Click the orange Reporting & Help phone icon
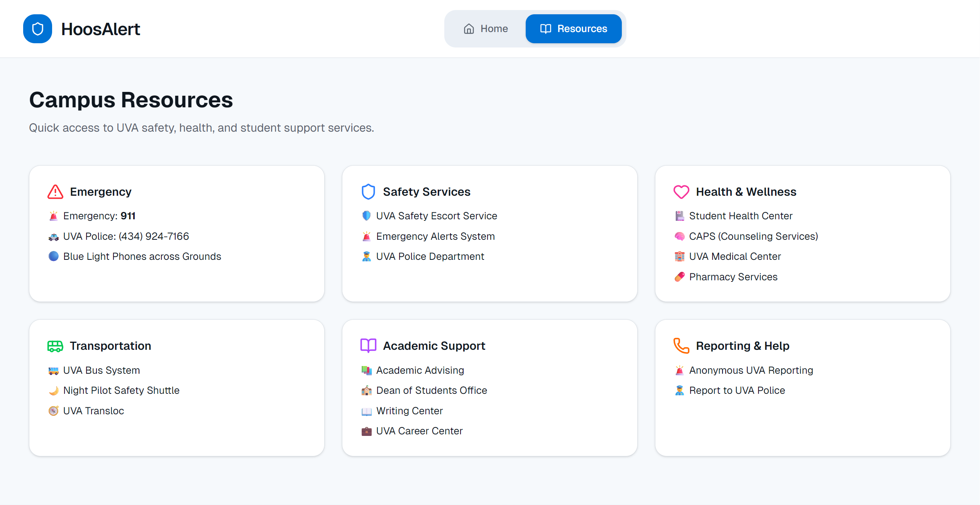This screenshot has width=980, height=505. tap(681, 346)
